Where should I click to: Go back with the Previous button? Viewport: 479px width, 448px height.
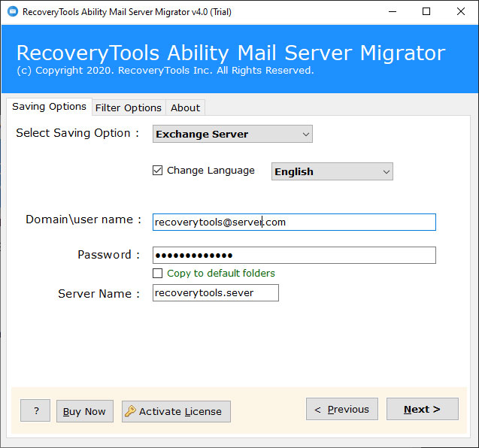tap(342, 409)
